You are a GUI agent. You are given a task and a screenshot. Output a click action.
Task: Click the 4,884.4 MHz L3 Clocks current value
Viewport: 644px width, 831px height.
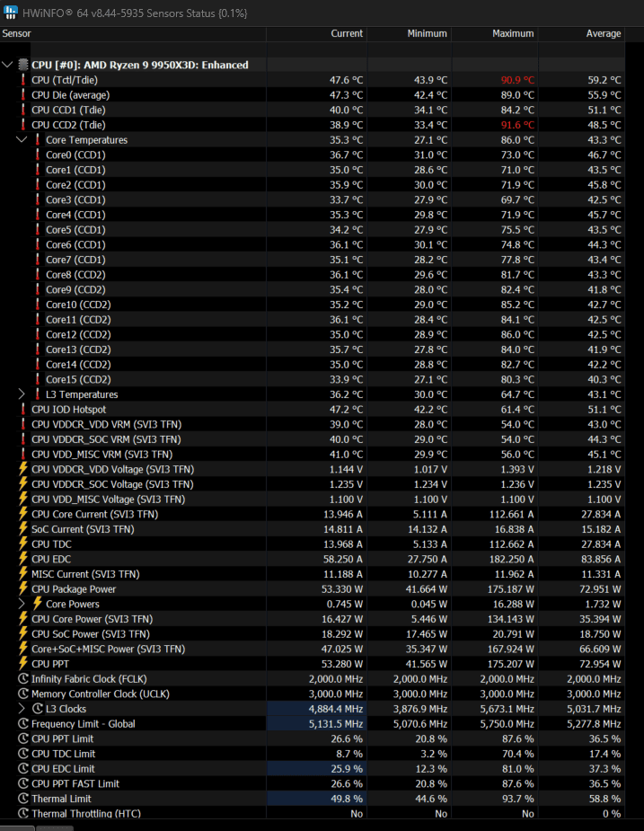pyautogui.click(x=336, y=709)
